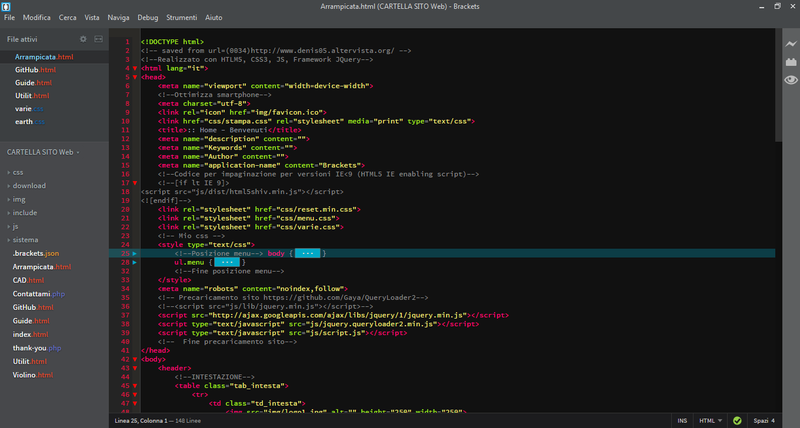Expand the sistema folder
Viewport: 800px width, 428px height.
(x=26, y=240)
